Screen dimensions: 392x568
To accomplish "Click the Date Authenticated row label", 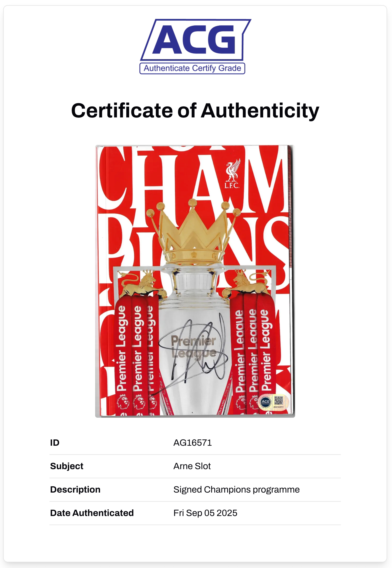I will coord(92,513).
